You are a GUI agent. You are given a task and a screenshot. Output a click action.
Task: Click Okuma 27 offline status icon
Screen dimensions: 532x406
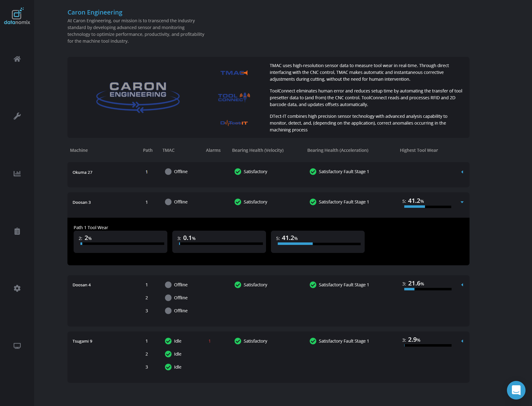168,172
